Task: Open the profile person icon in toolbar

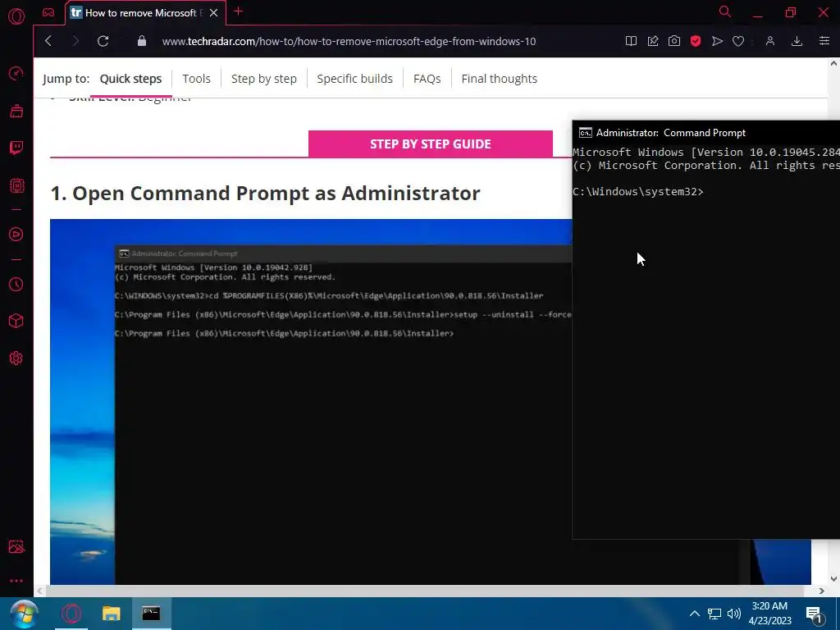Action: point(769,41)
